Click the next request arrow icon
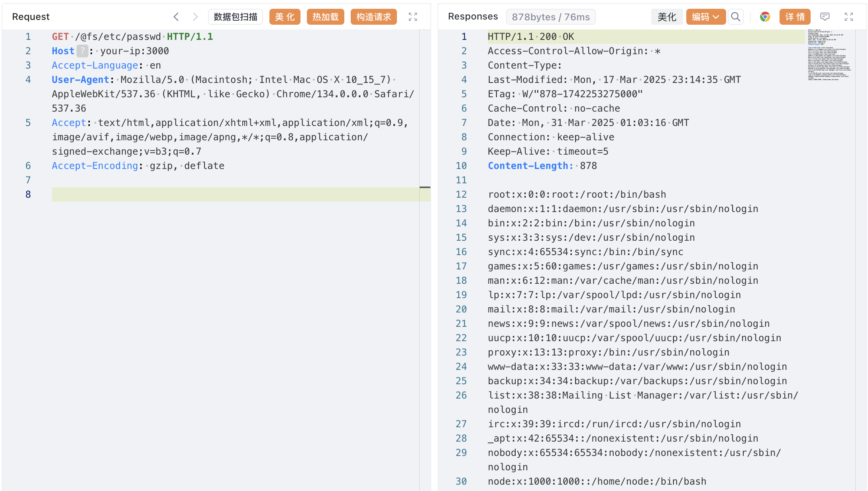Screen dimensions: 868x491 pyautogui.click(x=195, y=17)
